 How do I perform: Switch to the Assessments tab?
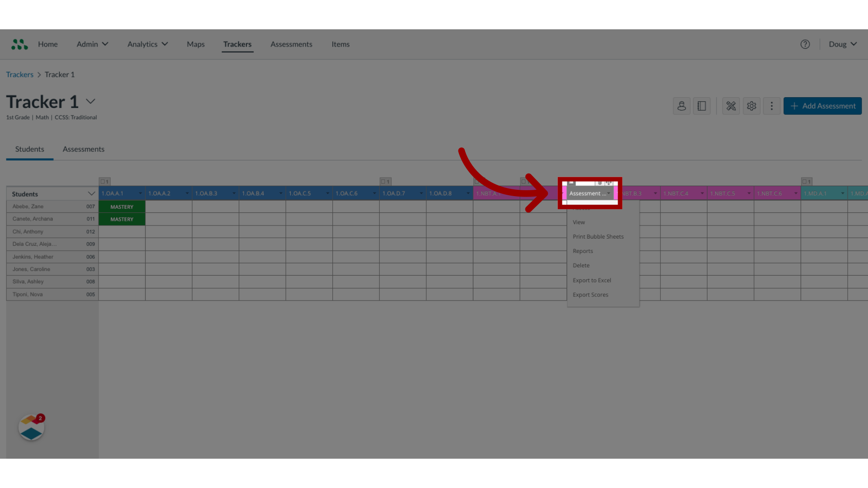84,149
